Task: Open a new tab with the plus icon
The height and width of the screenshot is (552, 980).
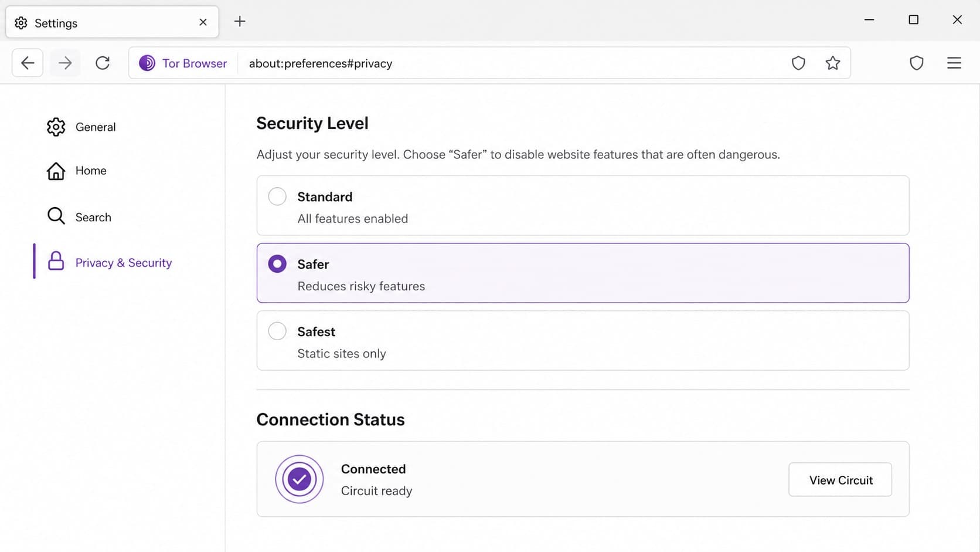Action: [x=240, y=22]
